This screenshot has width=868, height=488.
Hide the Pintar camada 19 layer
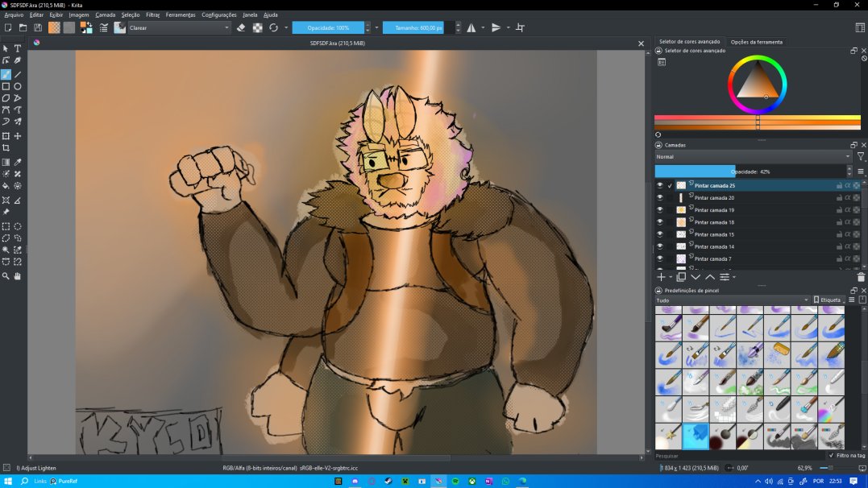659,209
